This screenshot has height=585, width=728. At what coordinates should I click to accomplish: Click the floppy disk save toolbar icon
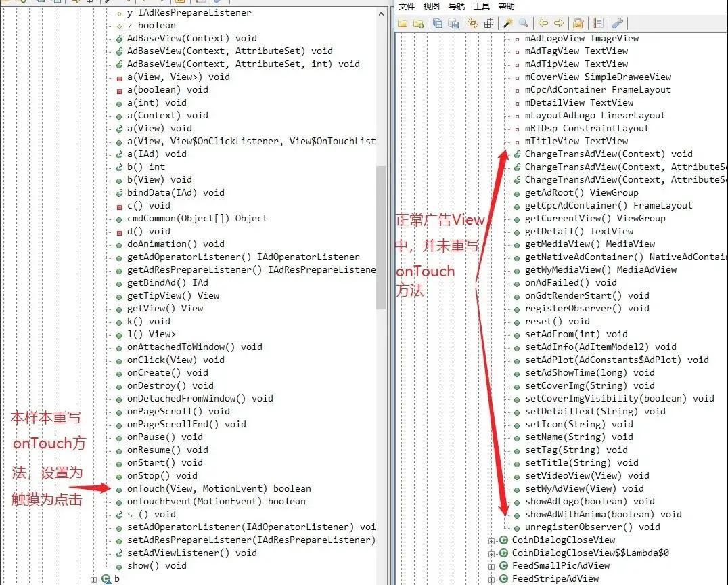click(x=453, y=23)
